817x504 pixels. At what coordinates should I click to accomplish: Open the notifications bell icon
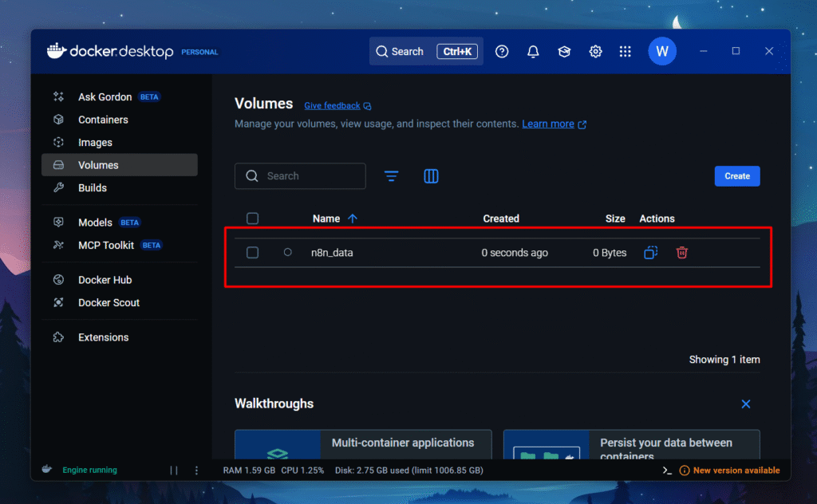coord(533,52)
